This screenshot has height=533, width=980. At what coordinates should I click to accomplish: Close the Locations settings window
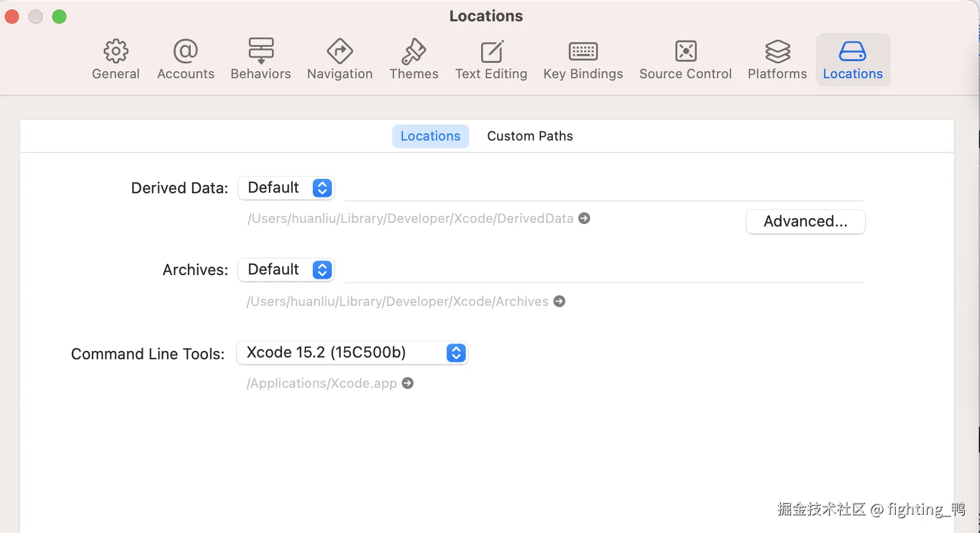[x=12, y=17]
